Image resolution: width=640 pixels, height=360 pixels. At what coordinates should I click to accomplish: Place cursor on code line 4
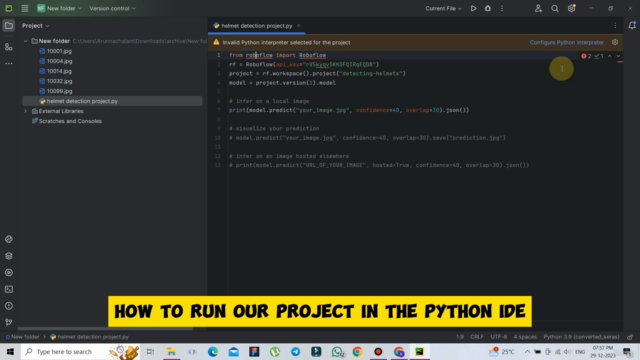coord(282,83)
